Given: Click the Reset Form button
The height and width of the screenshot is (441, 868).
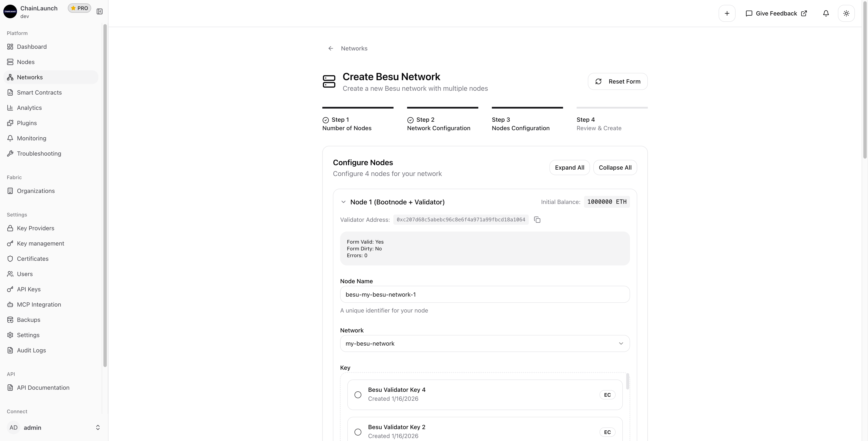Looking at the screenshot, I should coord(618,81).
